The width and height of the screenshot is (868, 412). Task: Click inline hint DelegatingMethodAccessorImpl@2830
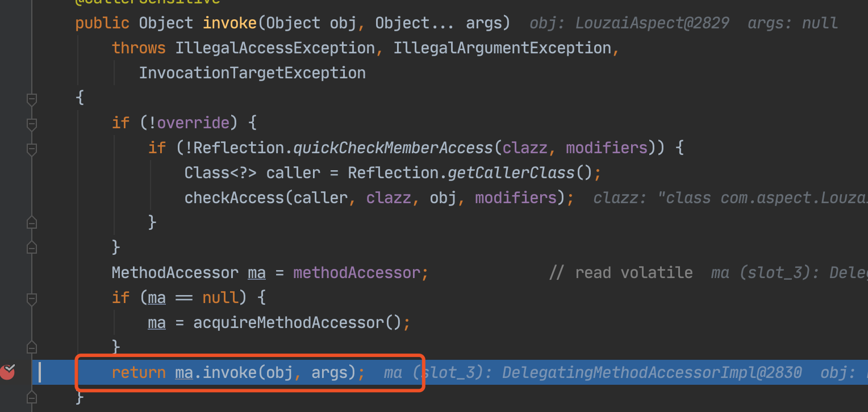click(652, 373)
